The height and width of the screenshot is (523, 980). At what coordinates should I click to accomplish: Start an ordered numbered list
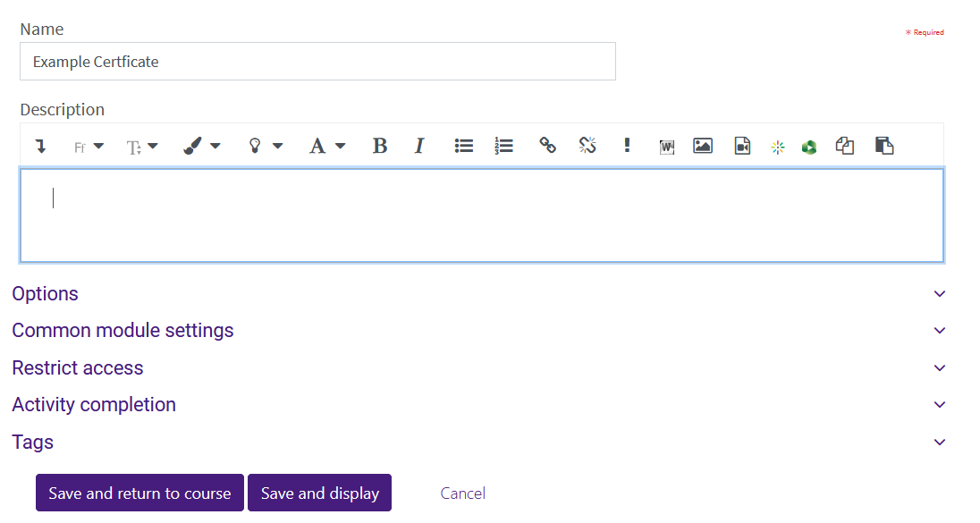click(x=503, y=145)
